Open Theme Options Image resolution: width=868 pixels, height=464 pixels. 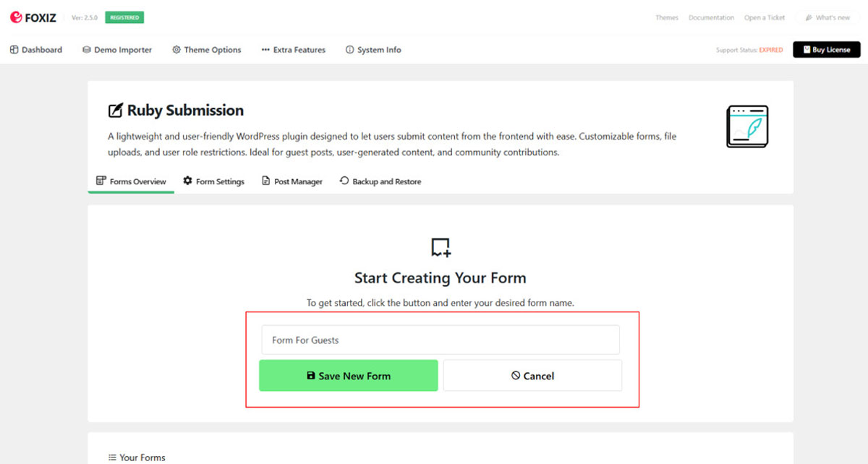click(x=207, y=50)
